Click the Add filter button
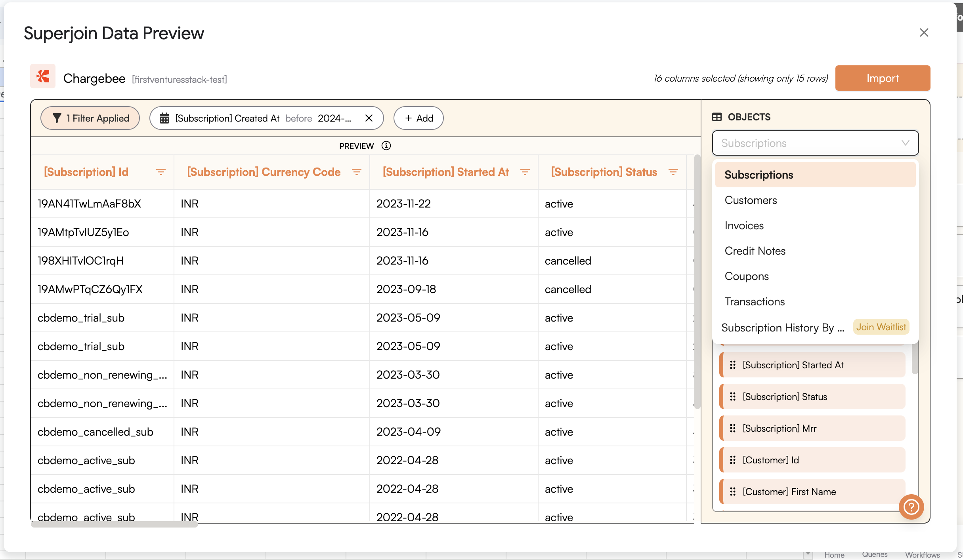 (418, 118)
